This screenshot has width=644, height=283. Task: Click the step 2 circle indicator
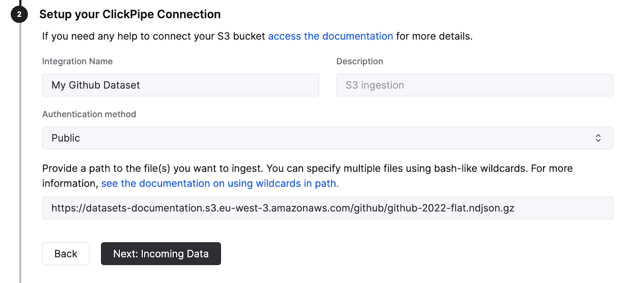tap(19, 15)
